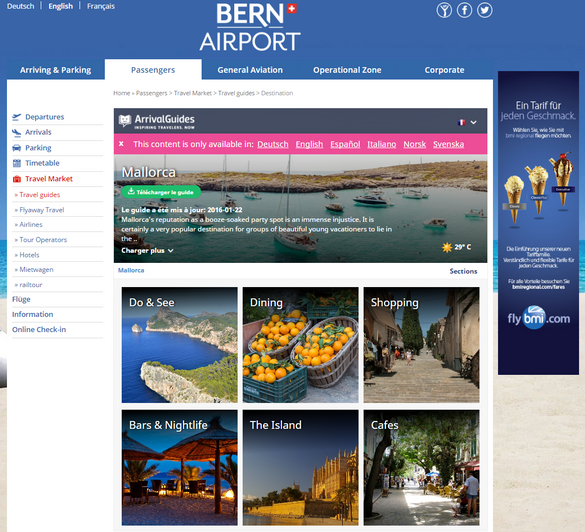Switch to Arriving & Parking tab
The image size is (585, 532).
(56, 70)
